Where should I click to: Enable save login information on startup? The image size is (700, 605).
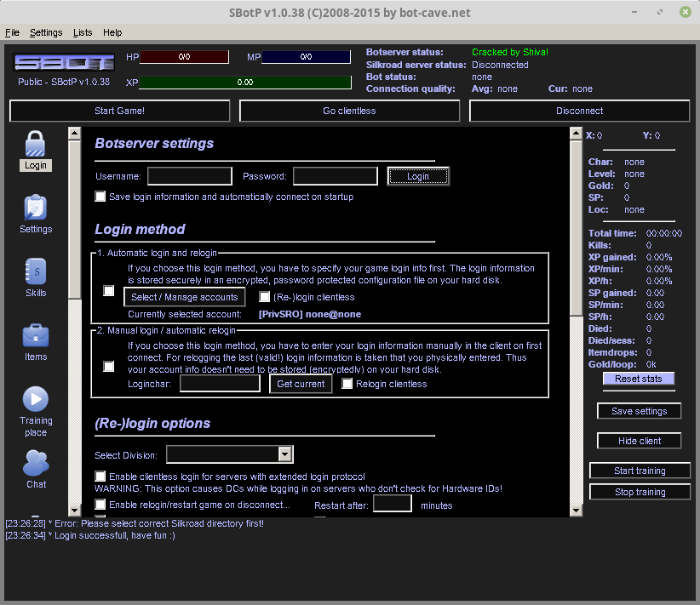100,197
